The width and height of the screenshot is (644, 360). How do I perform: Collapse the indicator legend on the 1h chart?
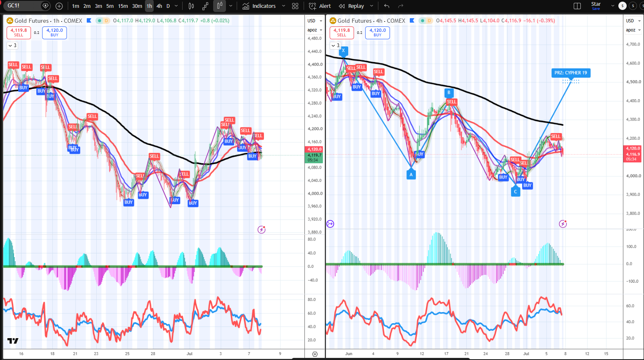click(12, 45)
